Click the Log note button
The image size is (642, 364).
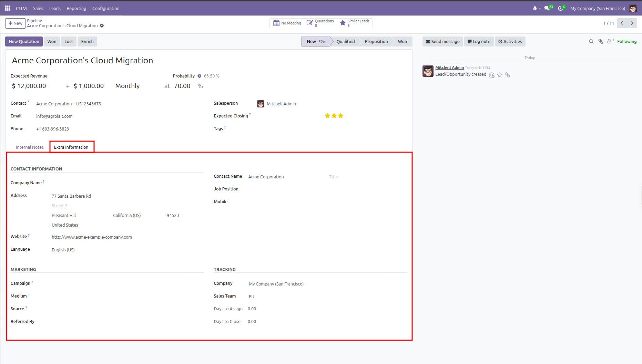(x=479, y=42)
